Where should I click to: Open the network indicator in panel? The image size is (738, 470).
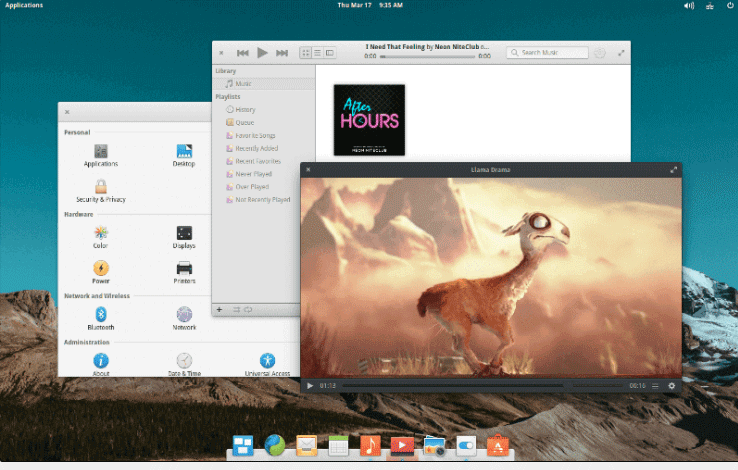coord(710,6)
